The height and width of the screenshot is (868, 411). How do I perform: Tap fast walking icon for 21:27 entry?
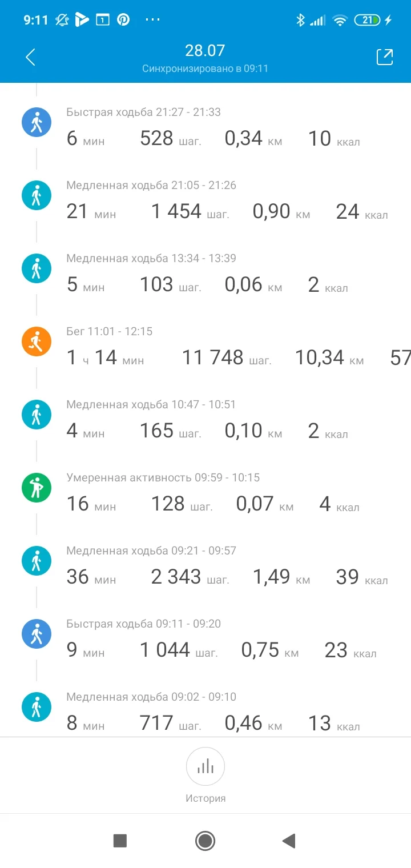tap(37, 123)
